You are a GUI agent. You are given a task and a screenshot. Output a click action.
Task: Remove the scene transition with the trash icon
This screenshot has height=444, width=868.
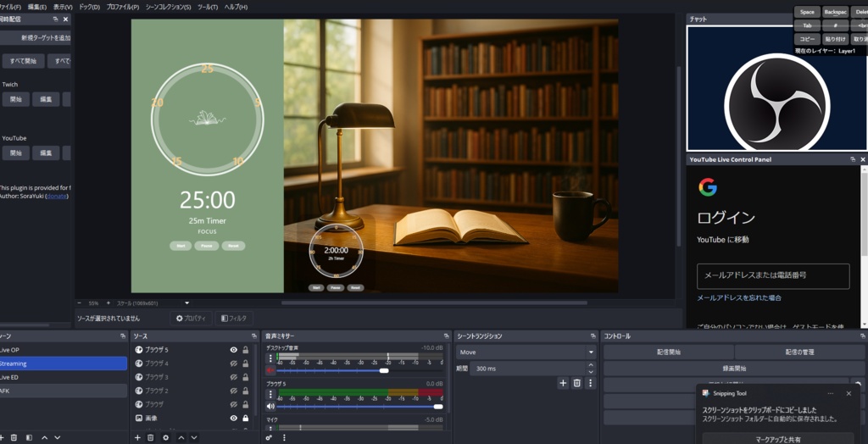pos(576,382)
